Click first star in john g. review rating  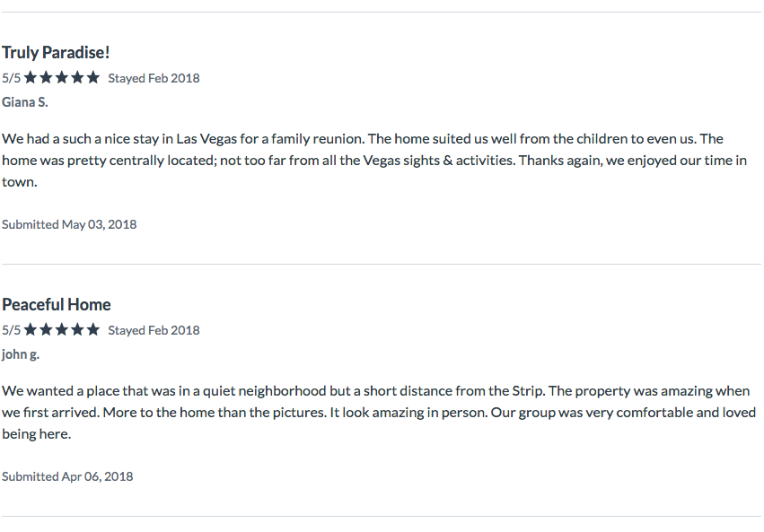coord(31,329)
